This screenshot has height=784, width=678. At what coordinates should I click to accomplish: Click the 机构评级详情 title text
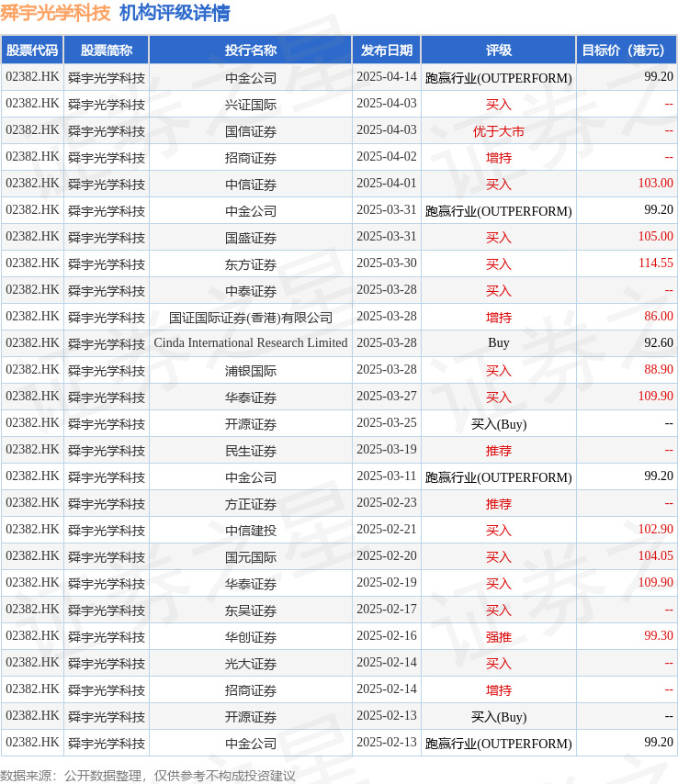pos(175,13)
